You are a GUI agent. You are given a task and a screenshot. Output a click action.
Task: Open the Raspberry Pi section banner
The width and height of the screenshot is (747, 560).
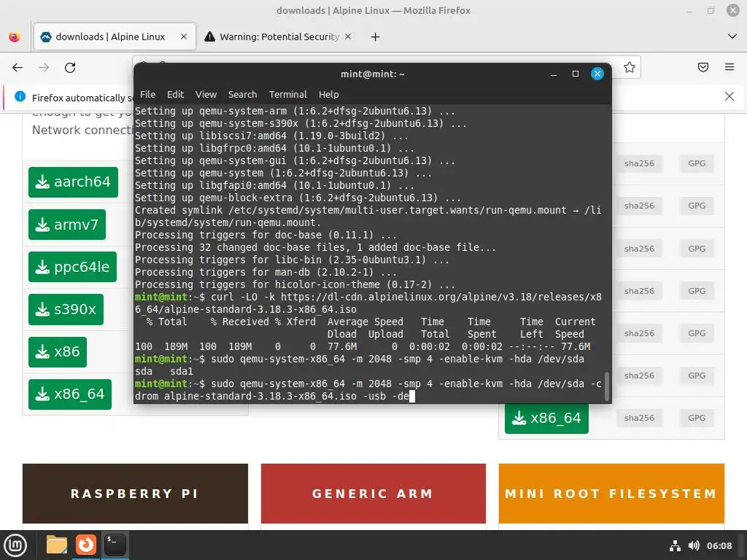(x=135, y=494)
